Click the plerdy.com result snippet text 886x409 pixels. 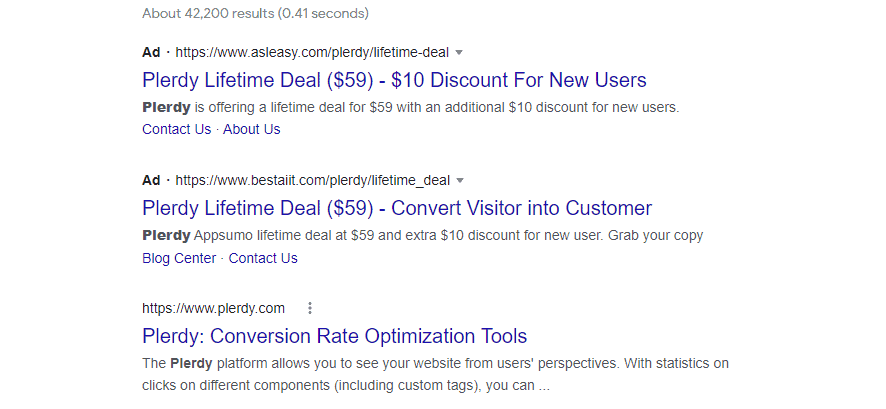(x=436, y=375)
